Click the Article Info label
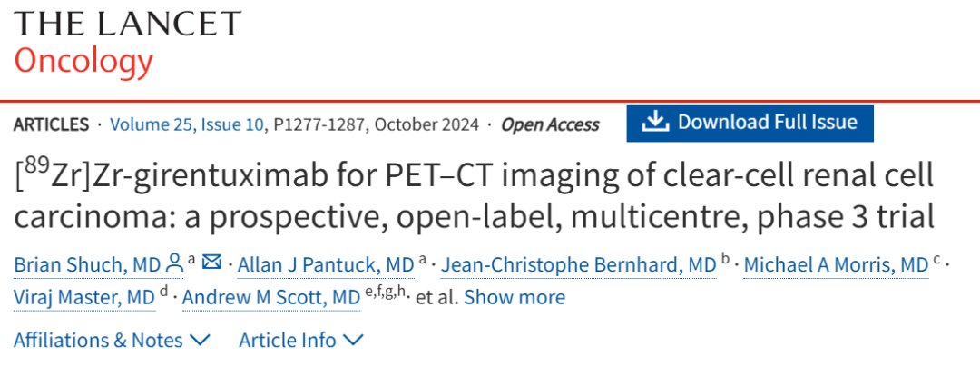 click(x=288, y=341)
